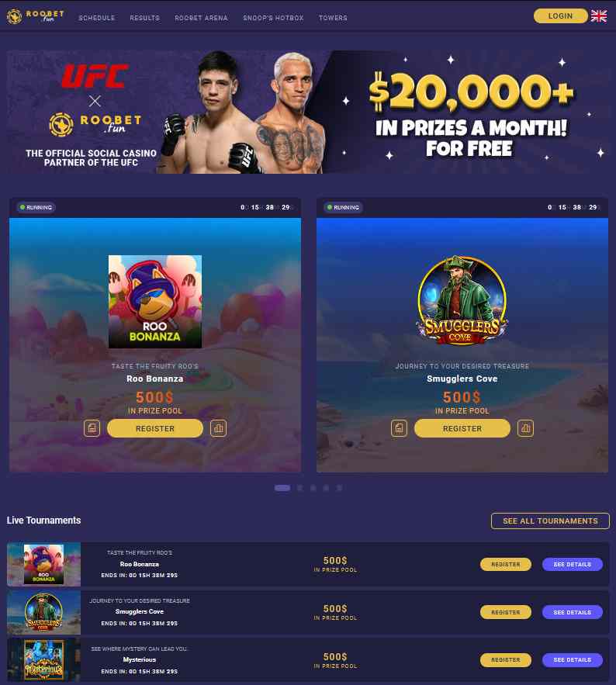Go to Snoop's Hotbox page
The width and height of the screenshot is (616, 685).
click(x=274, y=18)
